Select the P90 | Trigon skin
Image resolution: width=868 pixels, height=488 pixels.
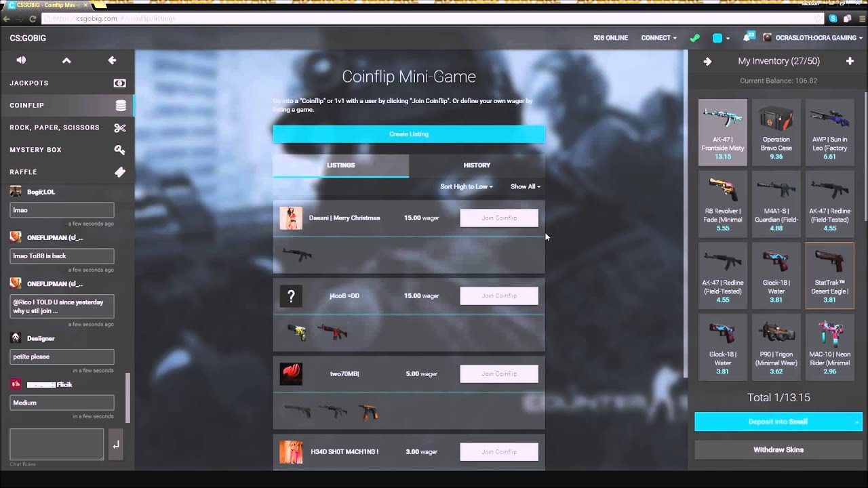pos(776,346)
